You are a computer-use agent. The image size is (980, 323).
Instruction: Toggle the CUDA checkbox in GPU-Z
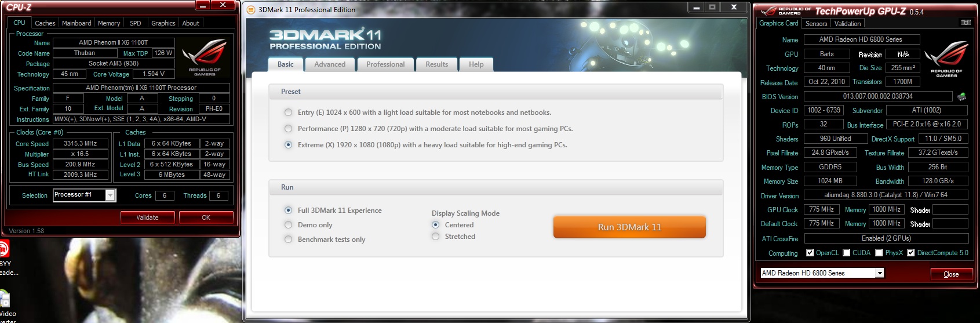pos(847,253)
